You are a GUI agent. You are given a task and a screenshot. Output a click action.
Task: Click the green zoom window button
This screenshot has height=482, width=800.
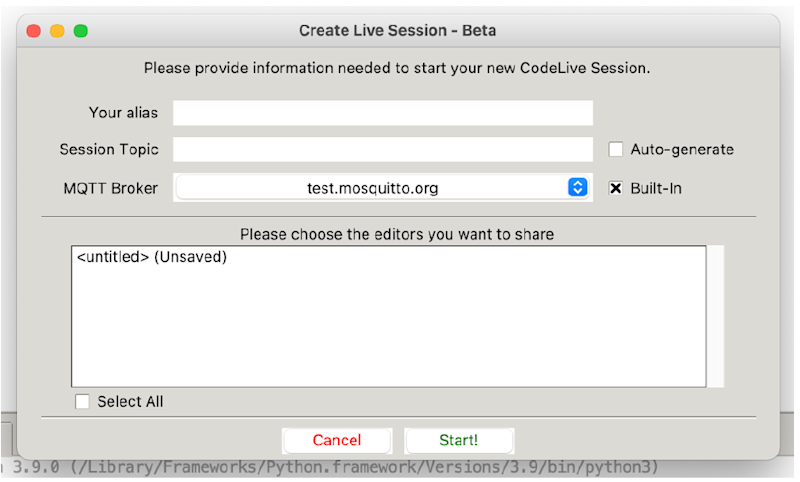[x=81, y=31]
